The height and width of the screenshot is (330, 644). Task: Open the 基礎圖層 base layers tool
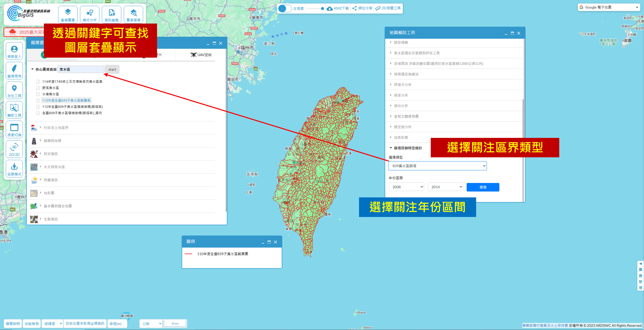click(67, 14)
